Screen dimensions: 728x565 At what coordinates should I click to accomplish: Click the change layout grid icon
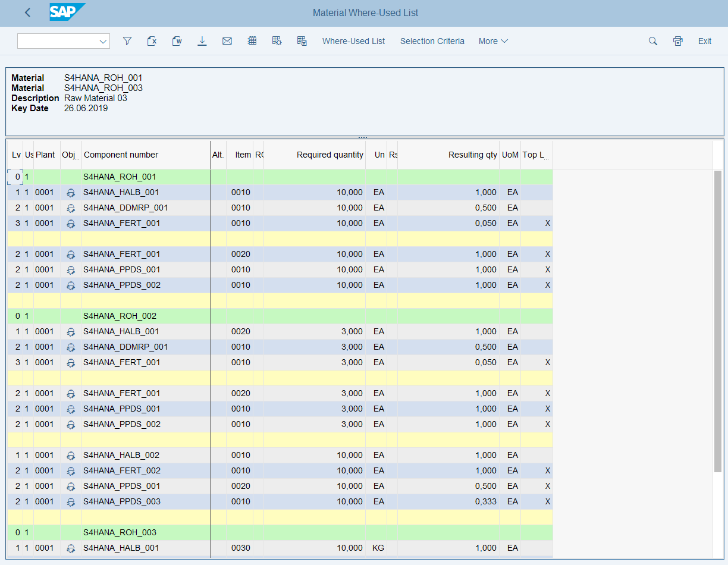point(277,41)
